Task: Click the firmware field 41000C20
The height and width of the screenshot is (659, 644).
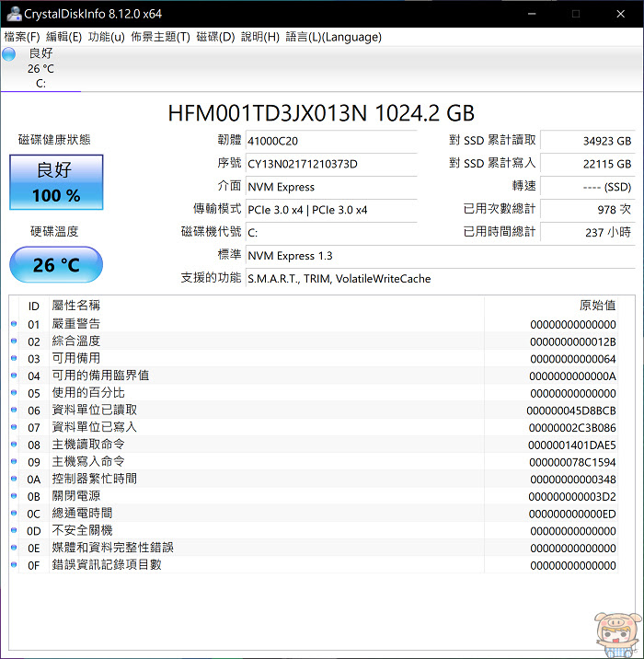Action: click(x=331, y=141)
